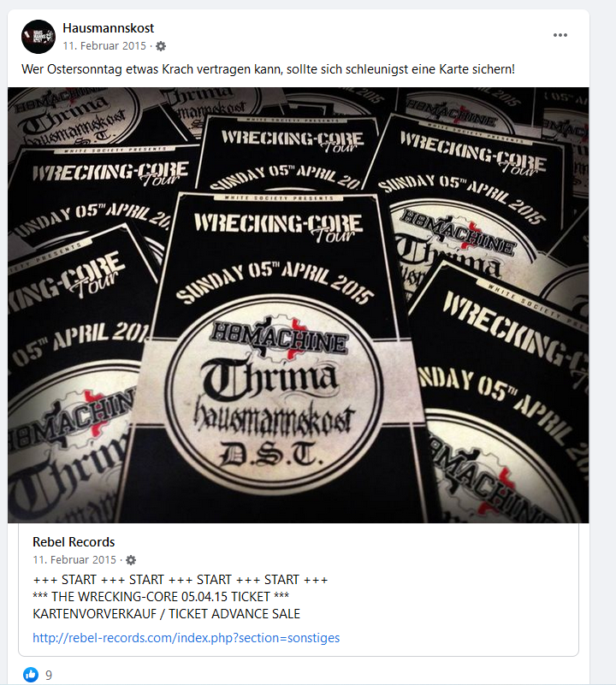This screenshot has height=685, width=616.
Task: Click the H8Machine logo on the center ticket
Action: pos(280,337)
